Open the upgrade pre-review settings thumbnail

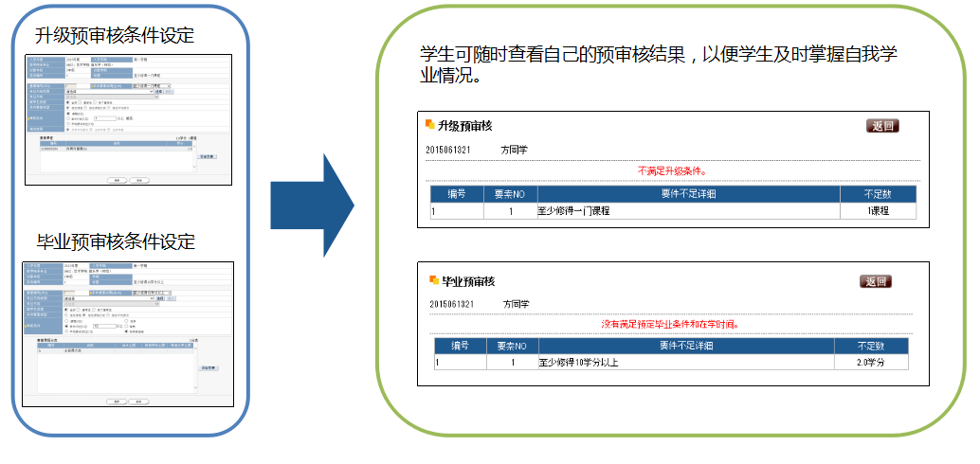click(127, 119)
